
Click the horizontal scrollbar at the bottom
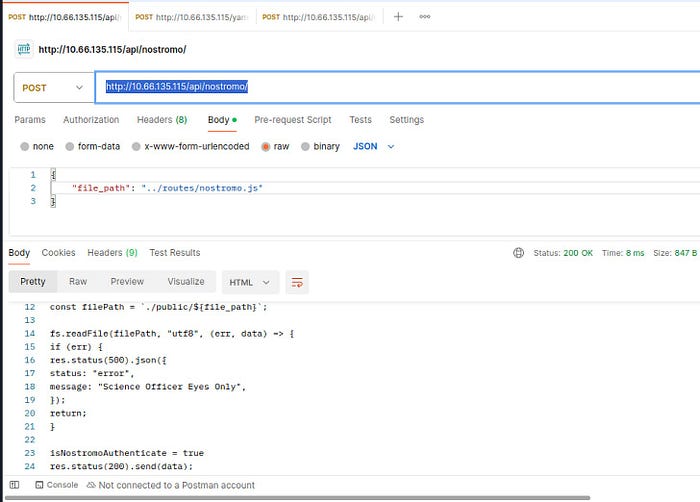[x=297, y=498]
